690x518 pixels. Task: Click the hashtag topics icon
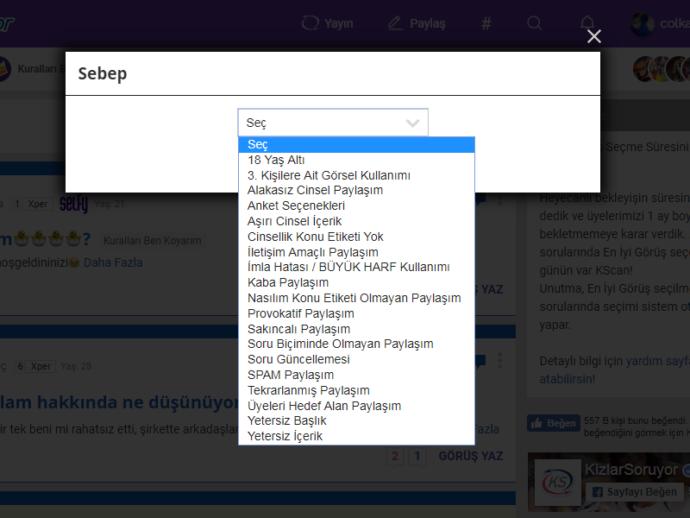point(486,23)
